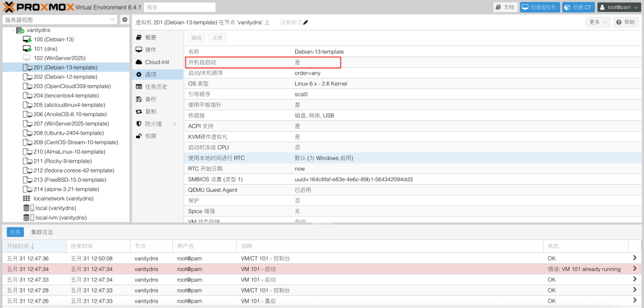Click the 搜索 search field
The height and width of the screenshot is (308, 644).
point(179,7)
